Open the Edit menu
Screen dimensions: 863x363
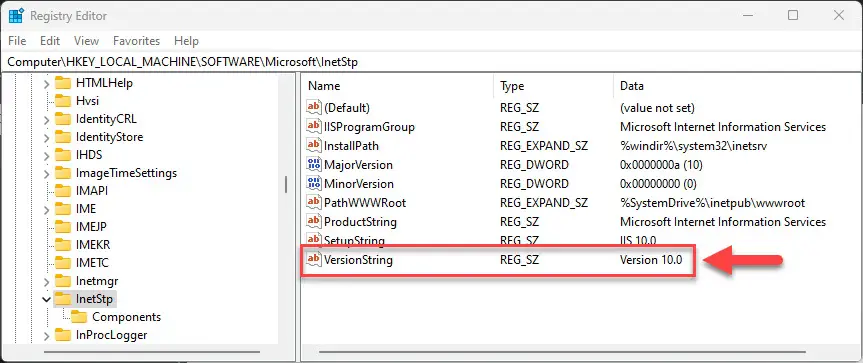50,41
